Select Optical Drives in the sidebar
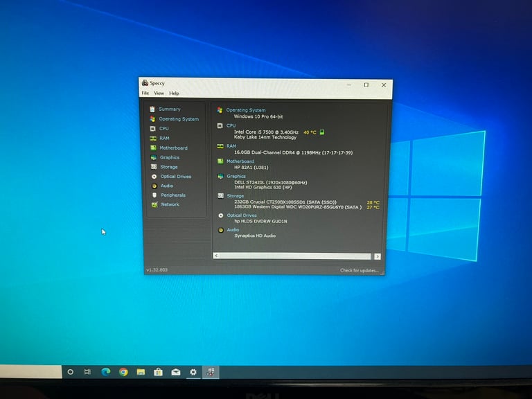This screenshot has width=532, height=399. point(176,177)
